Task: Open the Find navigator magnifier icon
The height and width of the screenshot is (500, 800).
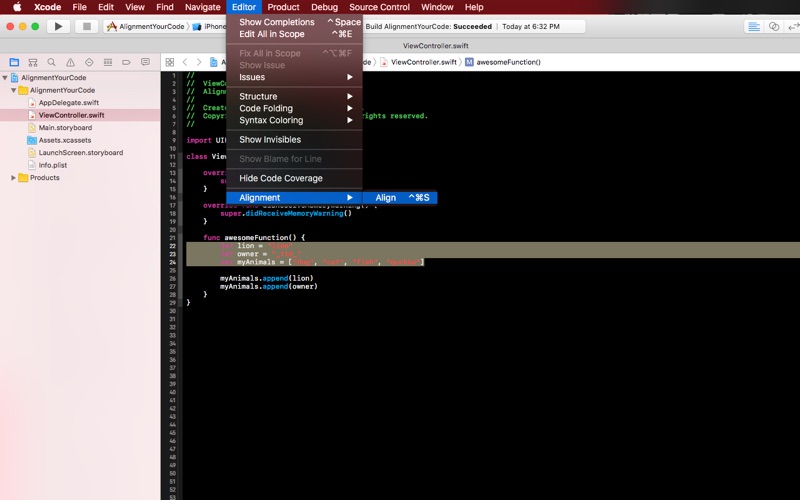Action: (x=52, y=62)
